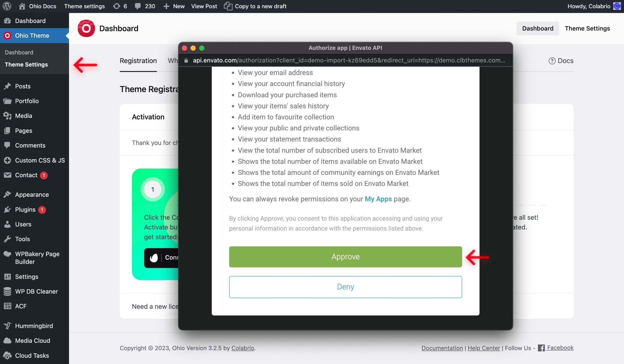Open Hummingbird in the sidebar

tap(34, 326)
